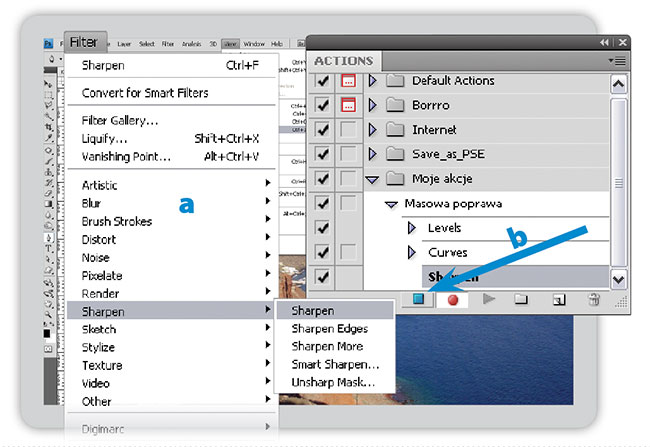Select Smart Sharpen in the submenu
The image size is (650, 447).
click(x=335, y=365)
